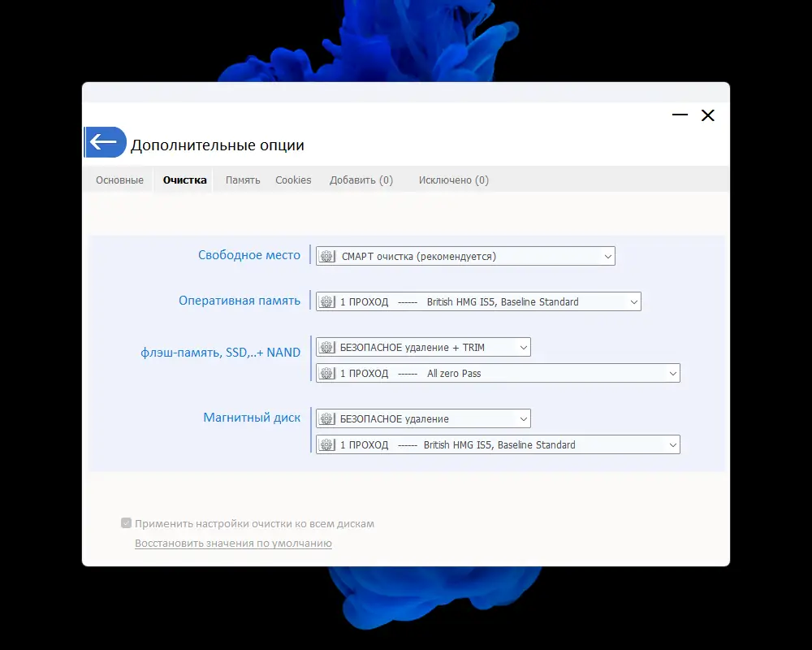Open the СМАРТ очистка dropdown arrow
Viewport: 812px width, 650px height.
(608, 257)
